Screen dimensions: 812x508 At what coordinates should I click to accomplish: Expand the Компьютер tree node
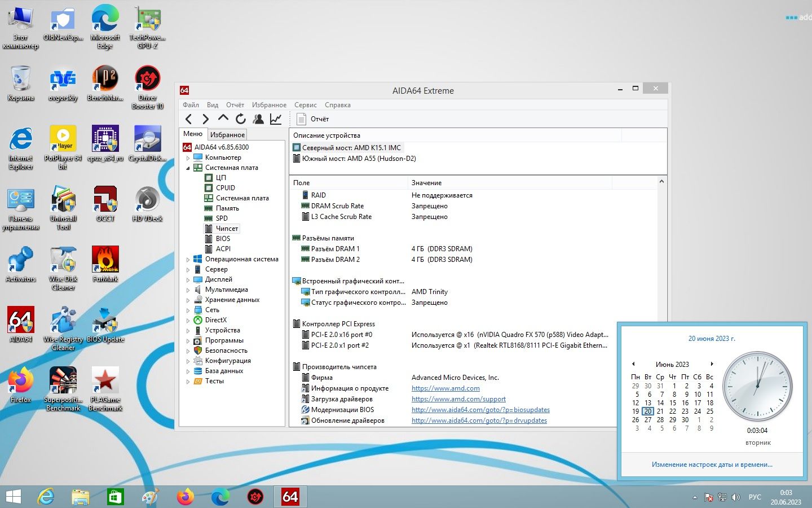[188, 158]
